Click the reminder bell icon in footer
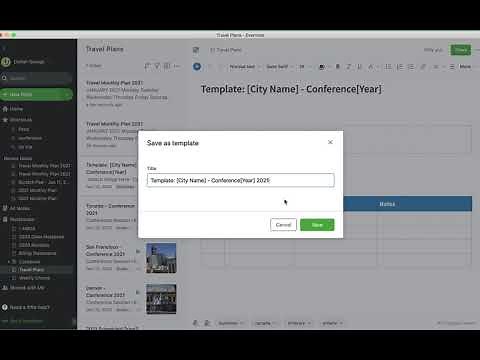480x360 pixels. pos(196,323)
